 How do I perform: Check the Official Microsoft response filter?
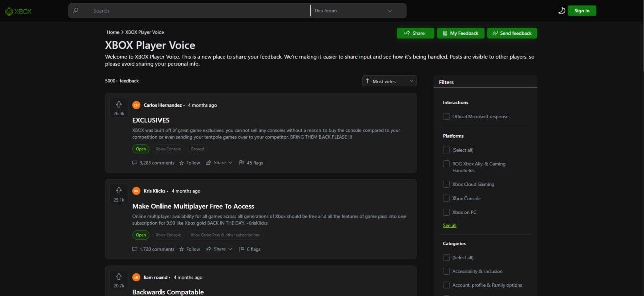click(x=446, y=117)
